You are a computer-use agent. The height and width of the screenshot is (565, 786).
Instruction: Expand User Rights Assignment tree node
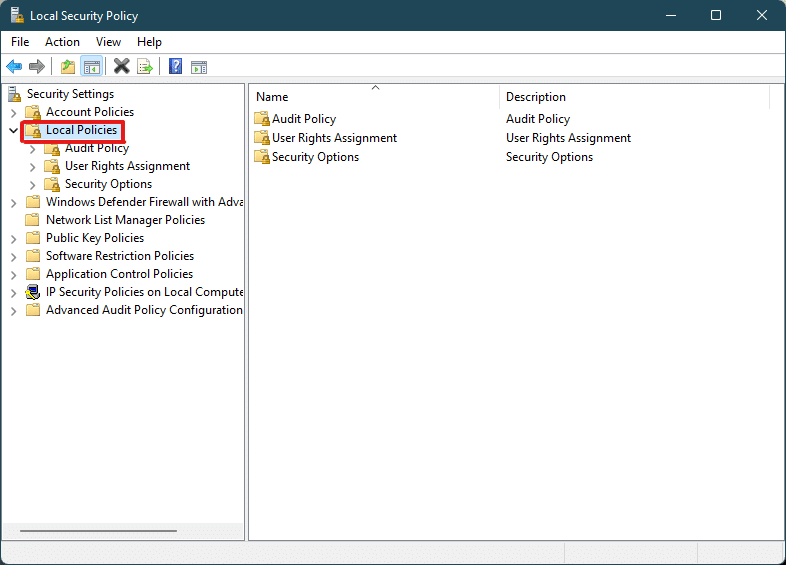click(x=33, y=167)
